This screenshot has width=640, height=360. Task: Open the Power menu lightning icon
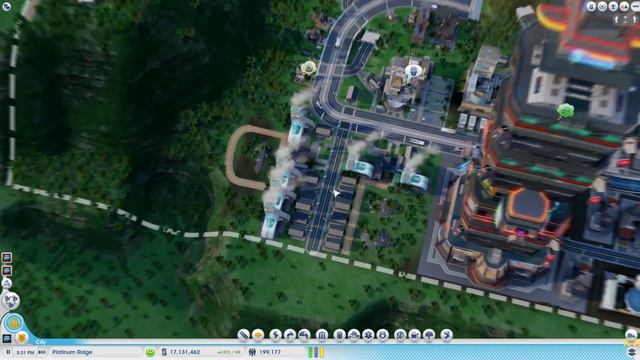pos(276,335)
